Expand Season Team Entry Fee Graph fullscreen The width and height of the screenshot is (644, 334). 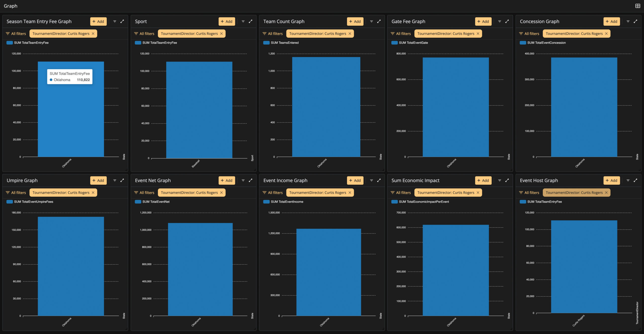point(122,21)
